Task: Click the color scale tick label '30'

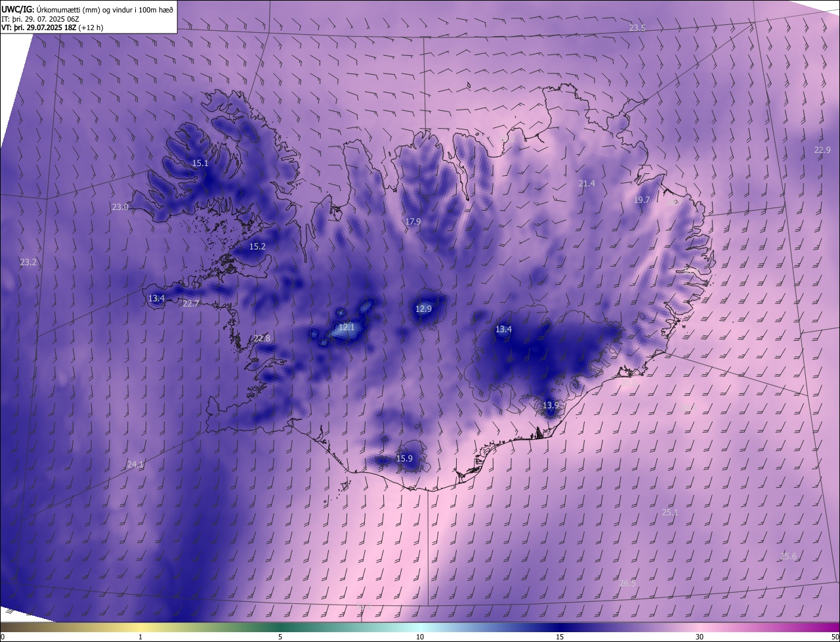Action: point(700,637)
